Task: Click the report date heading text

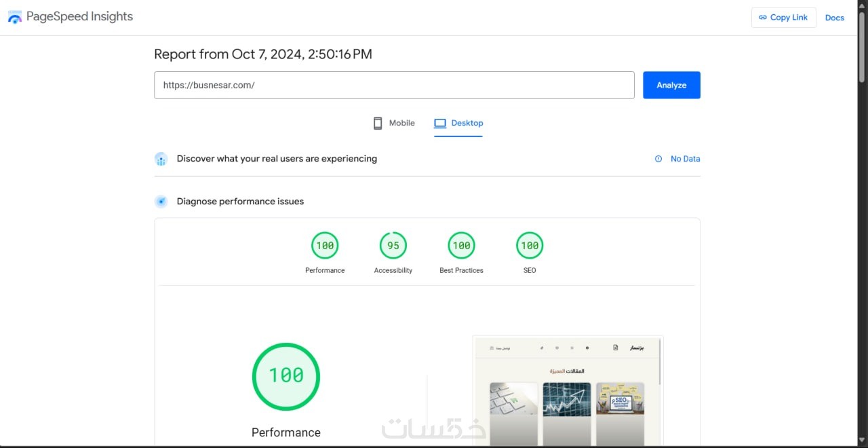Action: pos(263,54)
